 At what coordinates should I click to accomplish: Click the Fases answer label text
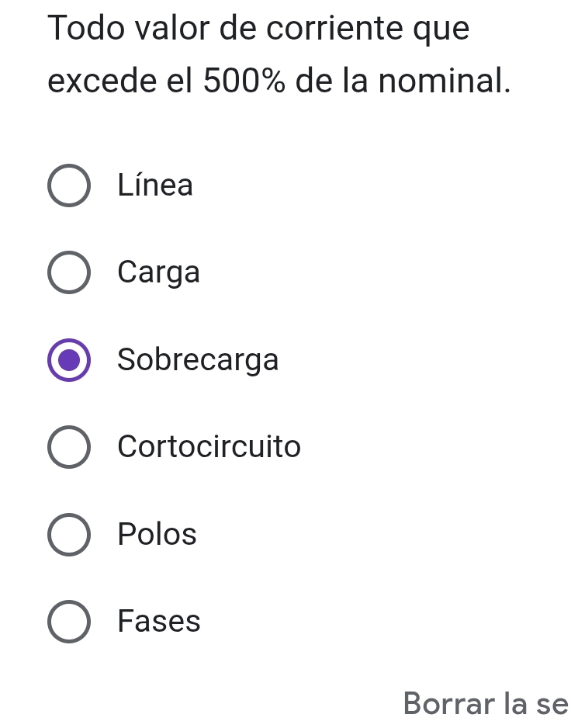click(x=159, y=622)
